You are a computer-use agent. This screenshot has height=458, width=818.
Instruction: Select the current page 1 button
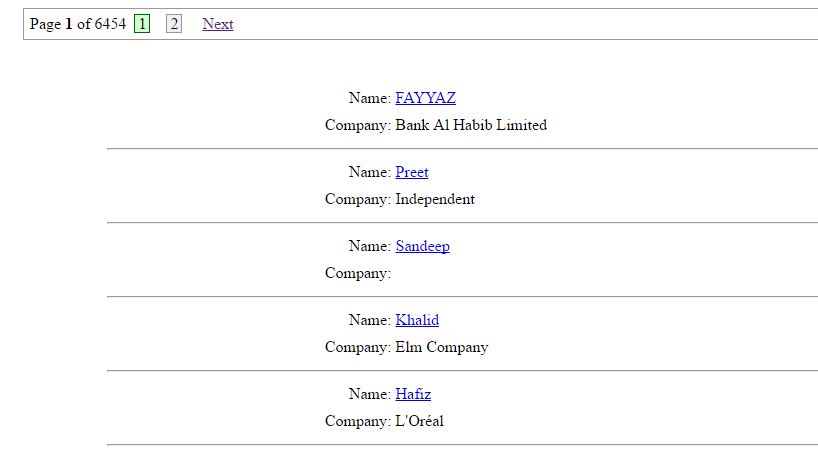[x=142, y=24]
